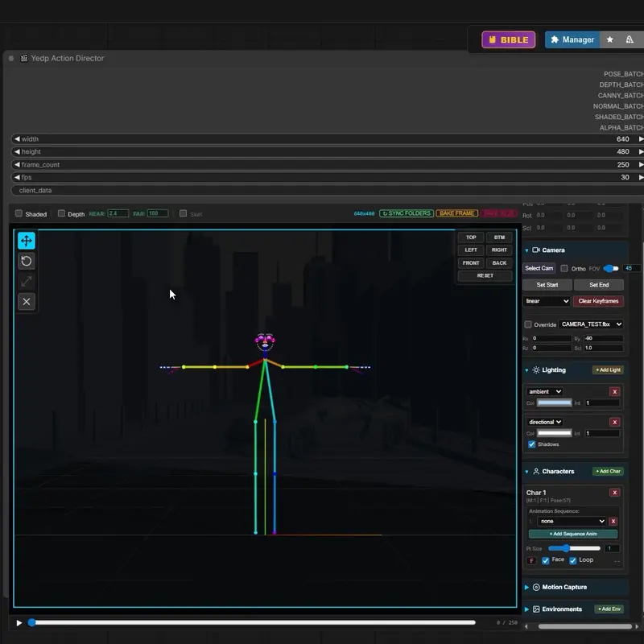Click the Yedp Action Director node icon
Screen dimensions: 644x644
coord(24,58)
